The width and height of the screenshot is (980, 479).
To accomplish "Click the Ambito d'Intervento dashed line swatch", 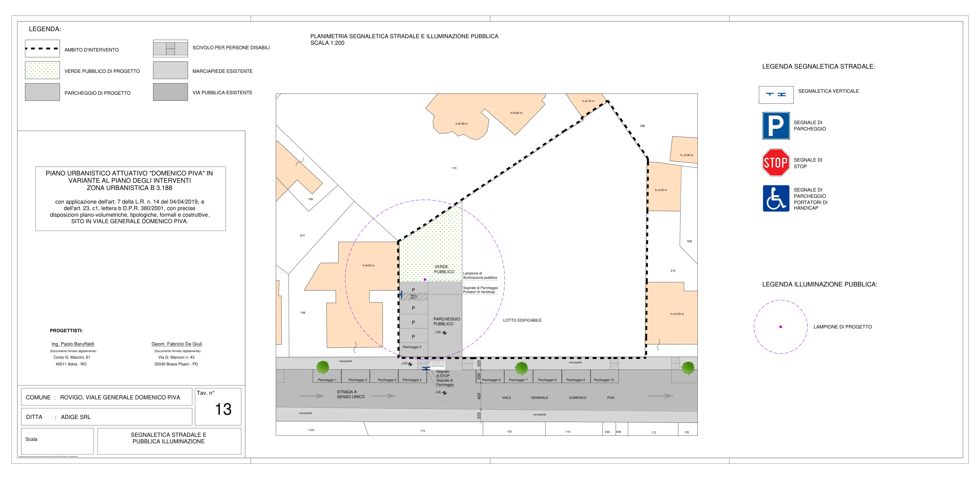I will pos(42,49).
